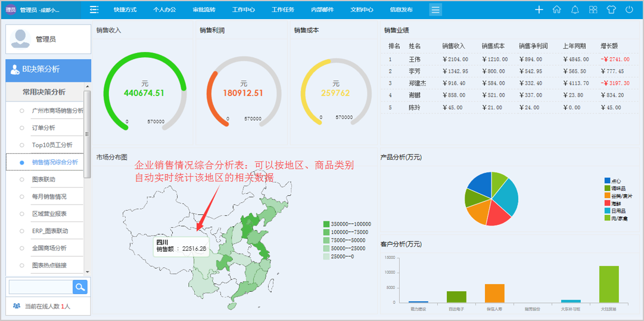
Task: Click sidebar scrollbar down arrow
Action: pyautogui.click(x=86, y=272)
